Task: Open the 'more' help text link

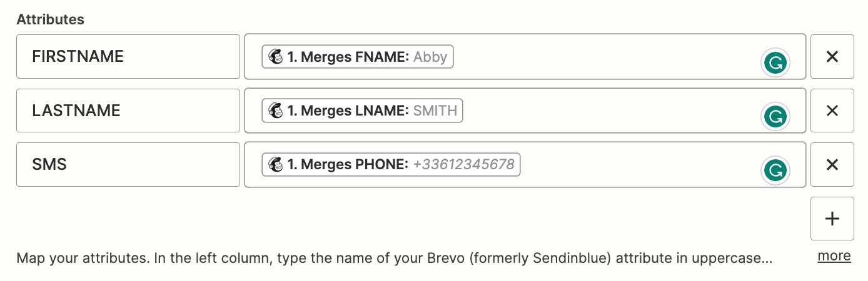Action: pyautogui.click(x=834, y=256)
